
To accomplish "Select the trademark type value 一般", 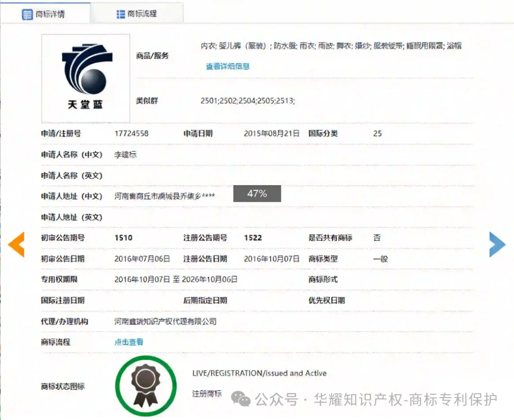I will (x=380, y=259).
